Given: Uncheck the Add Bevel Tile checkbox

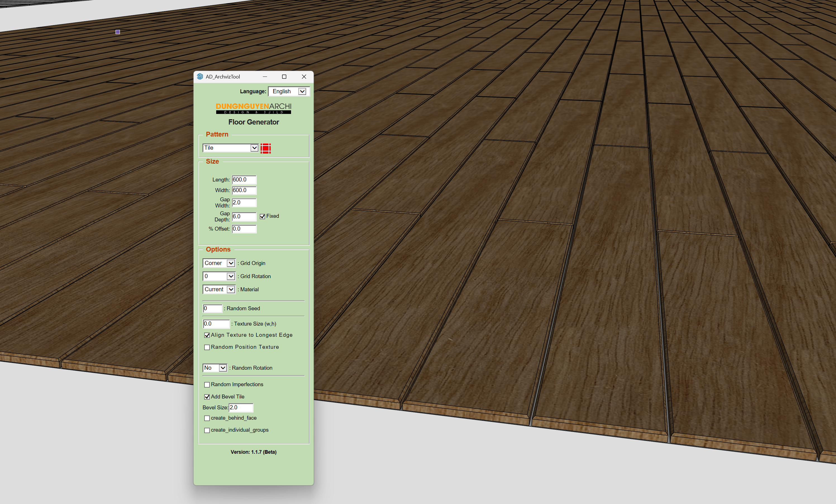Looking at the screenshot, I should (x=207, y=397).
